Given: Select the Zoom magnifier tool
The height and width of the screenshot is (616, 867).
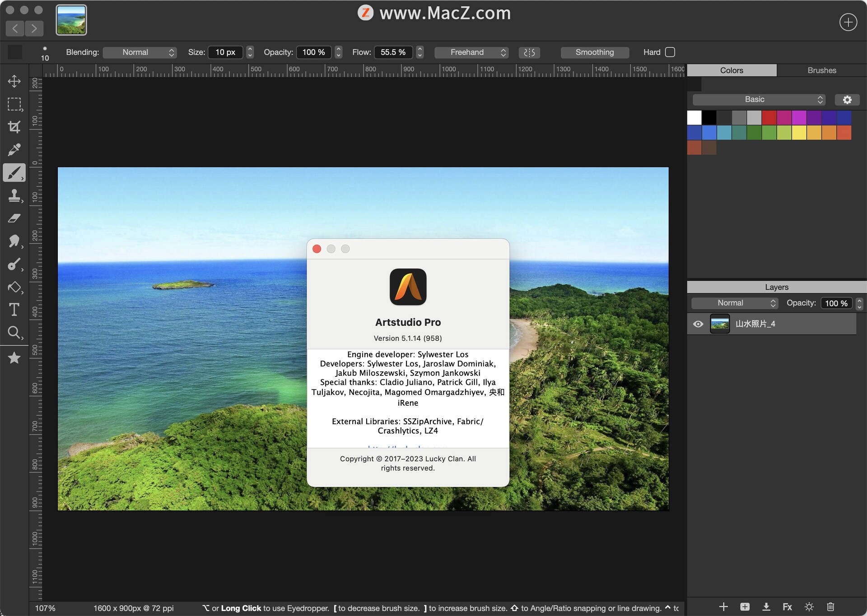Looking at the screenshot, I should (x=14, y=333).
